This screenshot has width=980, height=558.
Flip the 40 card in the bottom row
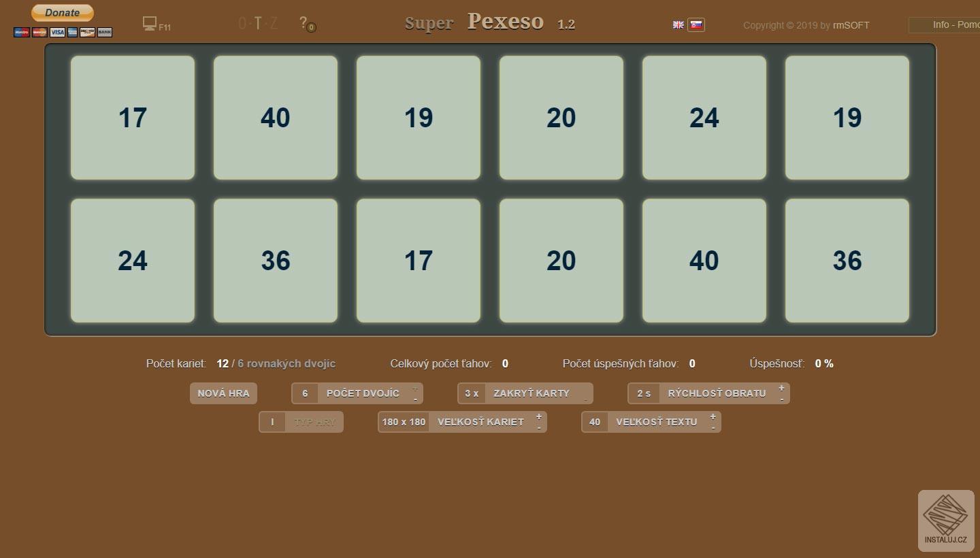coord(704,261)
